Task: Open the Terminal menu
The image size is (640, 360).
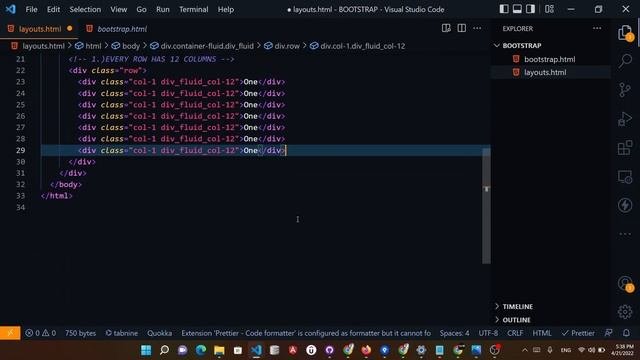Action: pos(193,9)
